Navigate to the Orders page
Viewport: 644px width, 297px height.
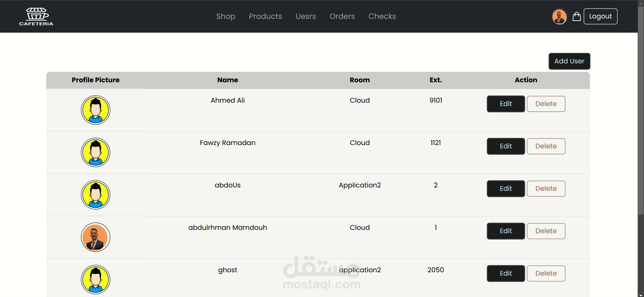pyautogui.click(x=342, y=16)
